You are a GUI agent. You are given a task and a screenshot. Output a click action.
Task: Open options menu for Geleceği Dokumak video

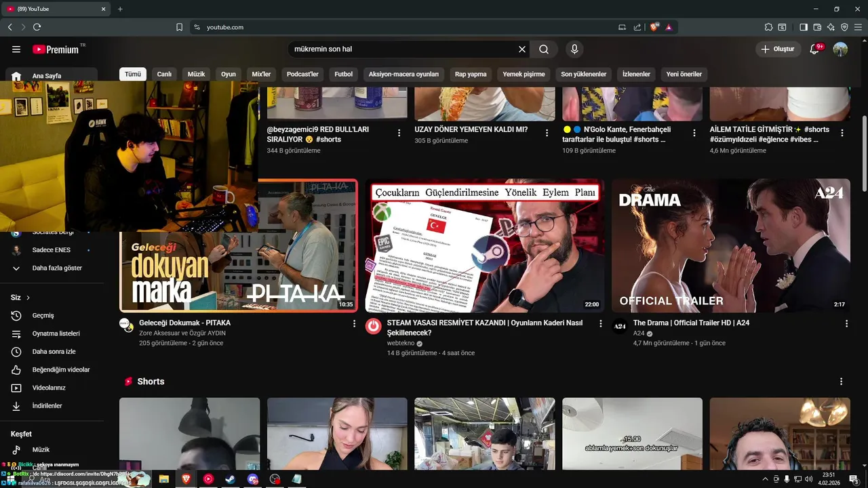point(354,324)
